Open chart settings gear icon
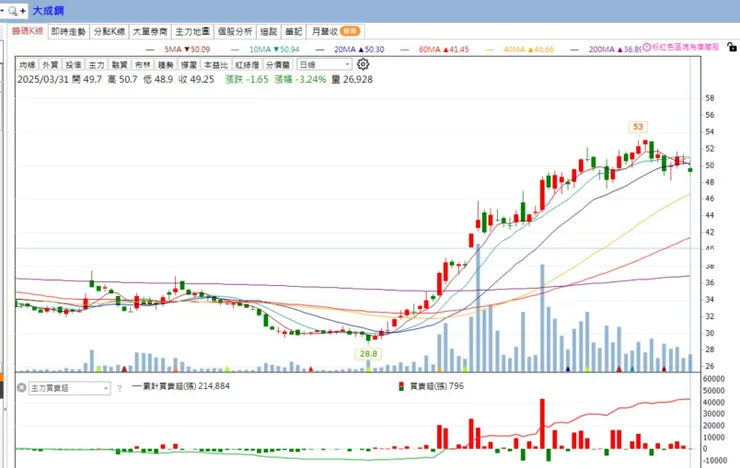This screenshot has height=468, width=740. pos(362,64)
